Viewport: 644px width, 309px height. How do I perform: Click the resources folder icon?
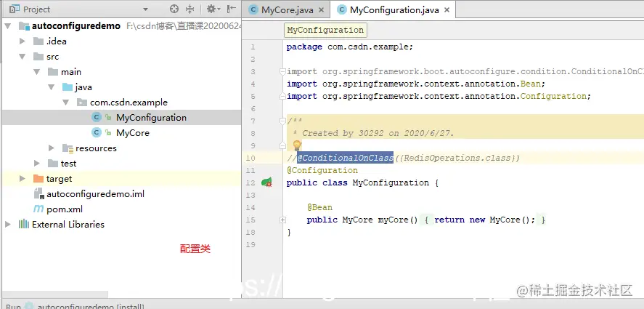click(68, 148)
